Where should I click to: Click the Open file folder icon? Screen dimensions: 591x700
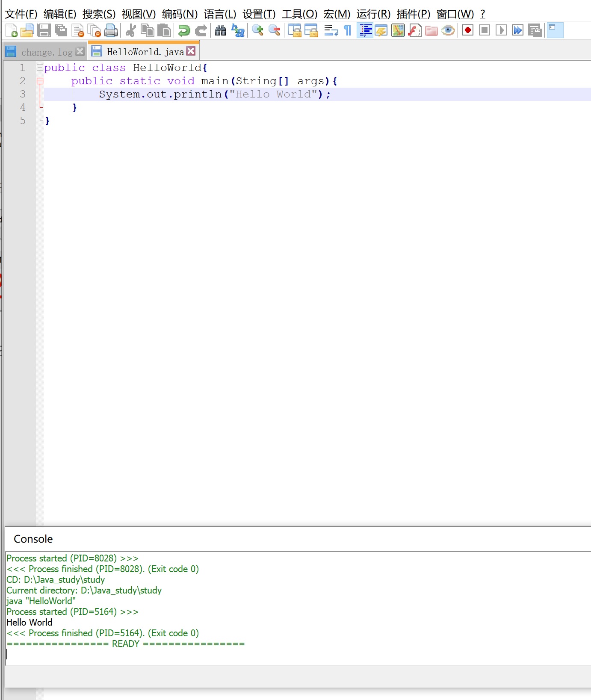point(27,30)
